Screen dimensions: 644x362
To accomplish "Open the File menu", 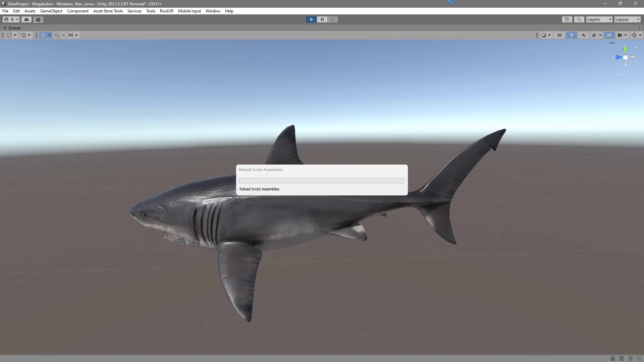I will click(x=5, y=11).
